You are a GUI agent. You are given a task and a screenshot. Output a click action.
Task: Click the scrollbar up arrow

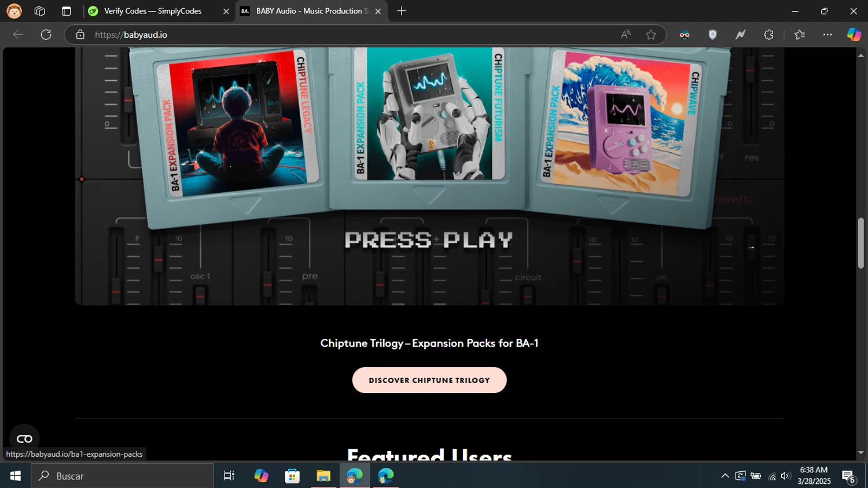[x=861, y=55]
